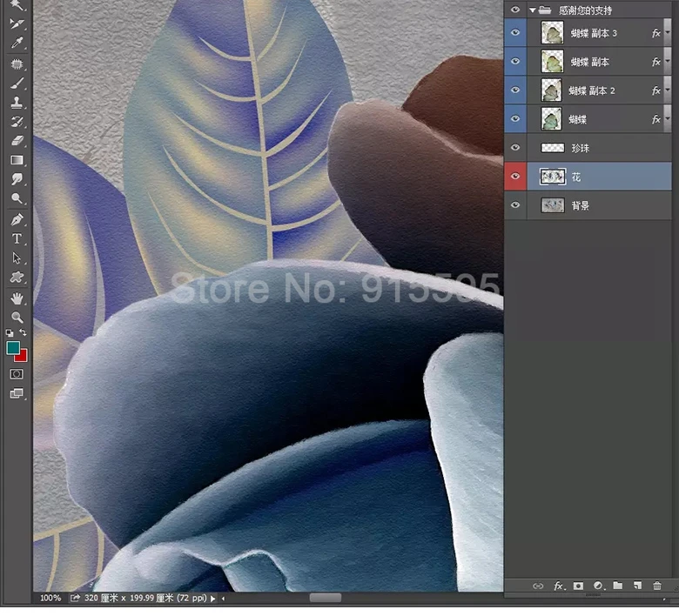679x616 pixels.
Task: Create new fill or adjustment layer
Action: 598,586
